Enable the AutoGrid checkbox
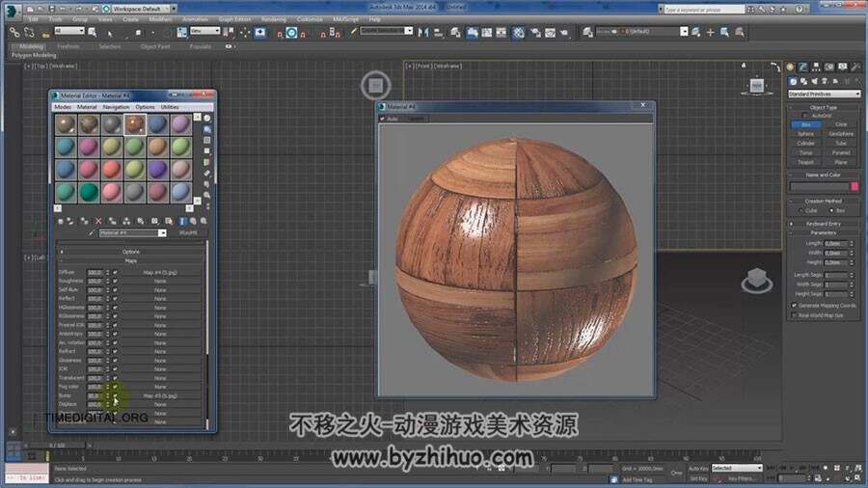 [x=805, y=116]
